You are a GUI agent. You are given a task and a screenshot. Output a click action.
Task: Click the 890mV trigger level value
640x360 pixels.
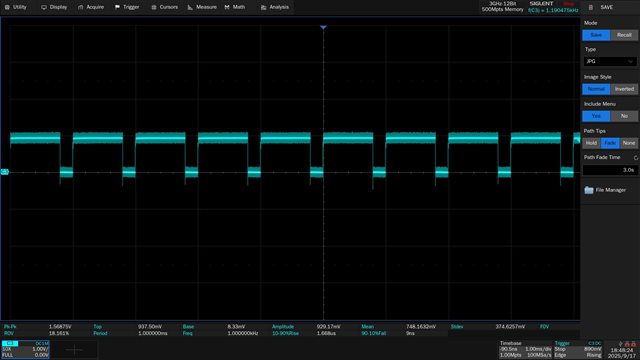coord(593,349)
